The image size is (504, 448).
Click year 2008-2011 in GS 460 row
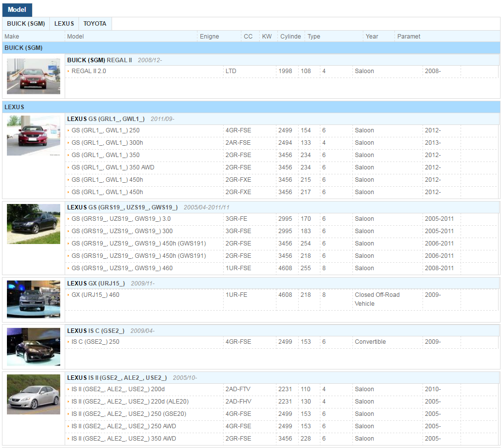pyautogui.click(x=439, y=268)
